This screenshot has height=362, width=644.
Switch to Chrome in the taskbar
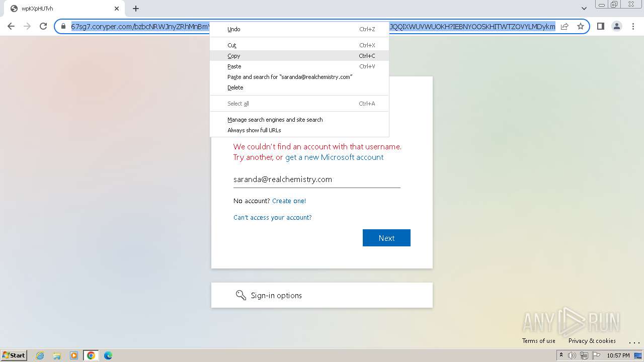[x=91, y=355]
